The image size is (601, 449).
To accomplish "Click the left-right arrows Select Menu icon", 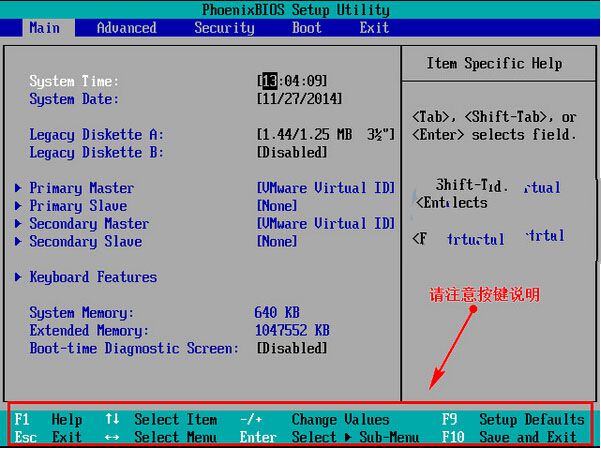I will [x=112, y=437].
